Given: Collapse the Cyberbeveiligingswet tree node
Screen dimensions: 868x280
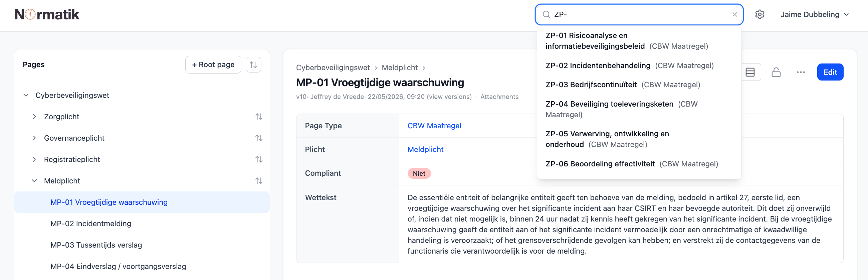Looking at the screenshot, I should 26,96.
